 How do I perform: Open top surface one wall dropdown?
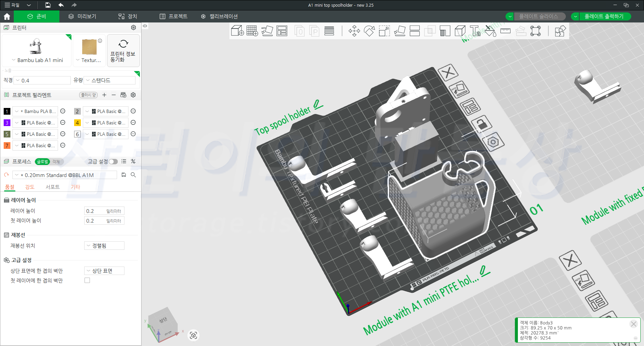pyautogui.click(x=104, y=271)
